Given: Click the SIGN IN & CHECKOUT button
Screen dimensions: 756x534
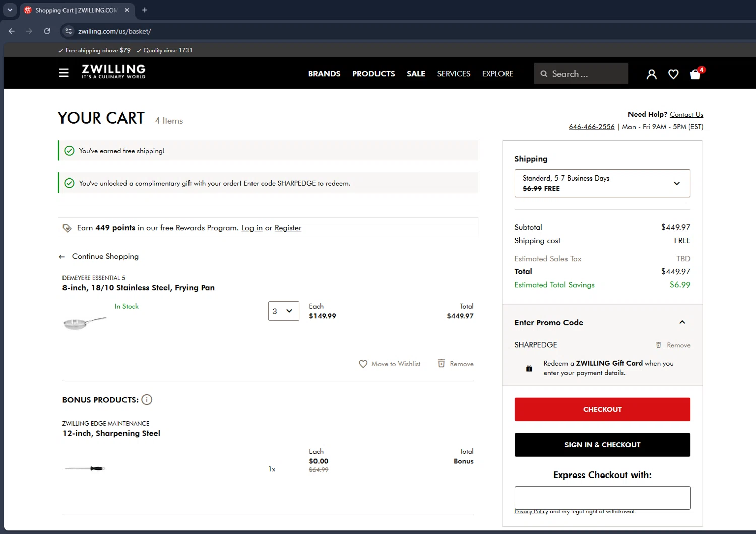Looking at the screenshot, I should (x=602, y=445).
